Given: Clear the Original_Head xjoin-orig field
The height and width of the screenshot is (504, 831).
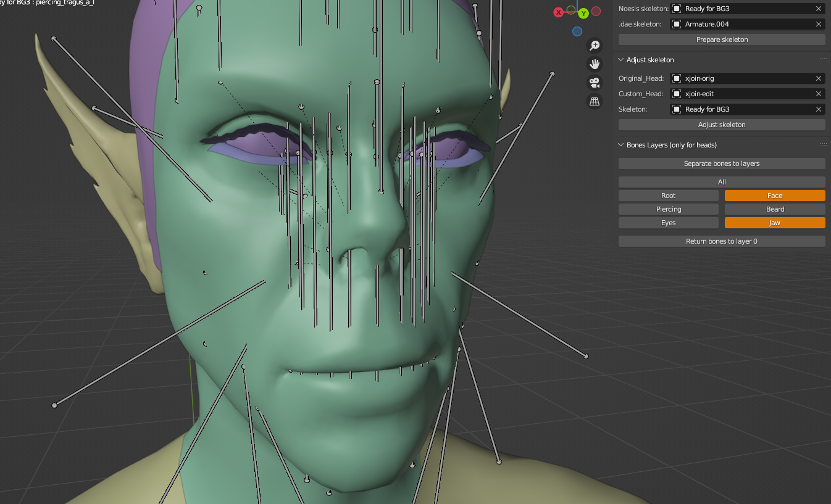Looking at the screenshot, I should tap(819, 78).
